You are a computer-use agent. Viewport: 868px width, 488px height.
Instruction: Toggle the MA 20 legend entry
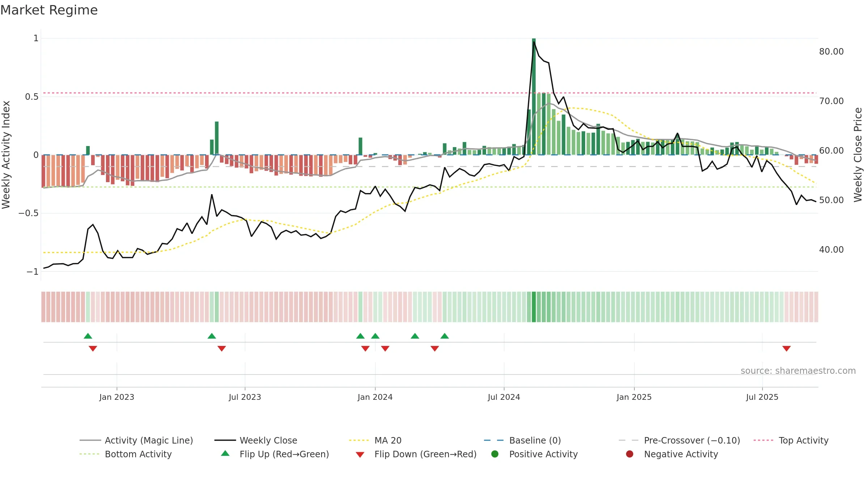point(375,440)
